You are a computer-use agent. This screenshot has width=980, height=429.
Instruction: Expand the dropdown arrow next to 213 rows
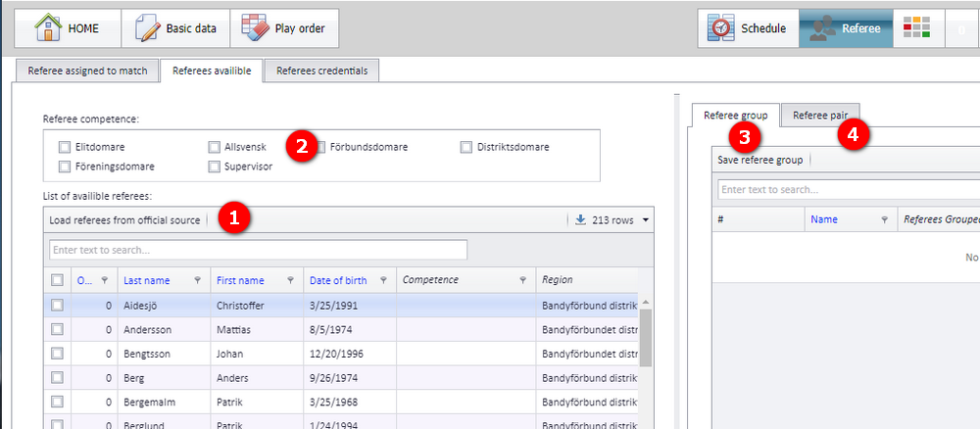(x=645, y=219)
